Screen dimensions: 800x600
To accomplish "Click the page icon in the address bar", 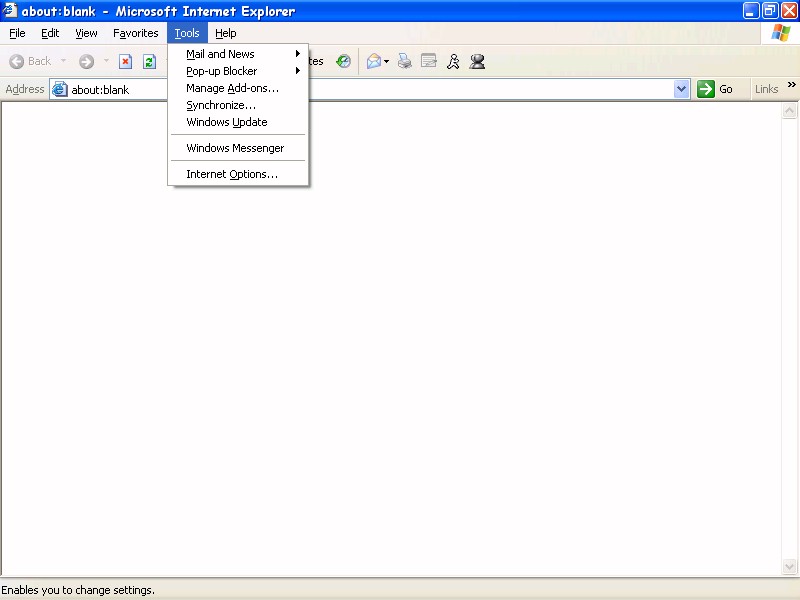I will pos(60,89).
